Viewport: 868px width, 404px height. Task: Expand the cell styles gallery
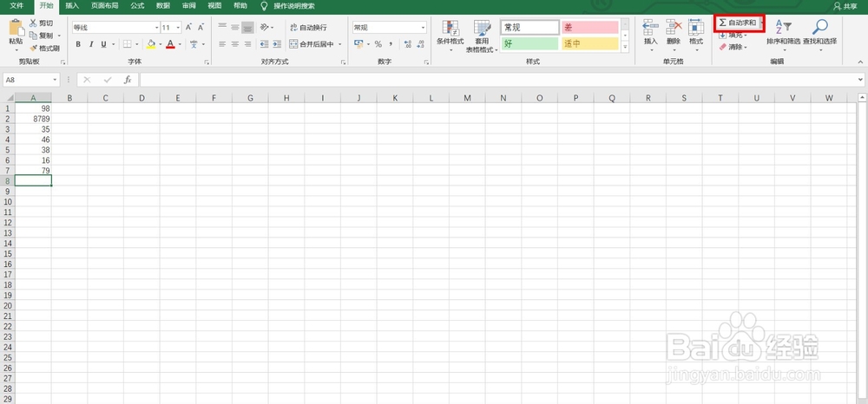point(626,48)
